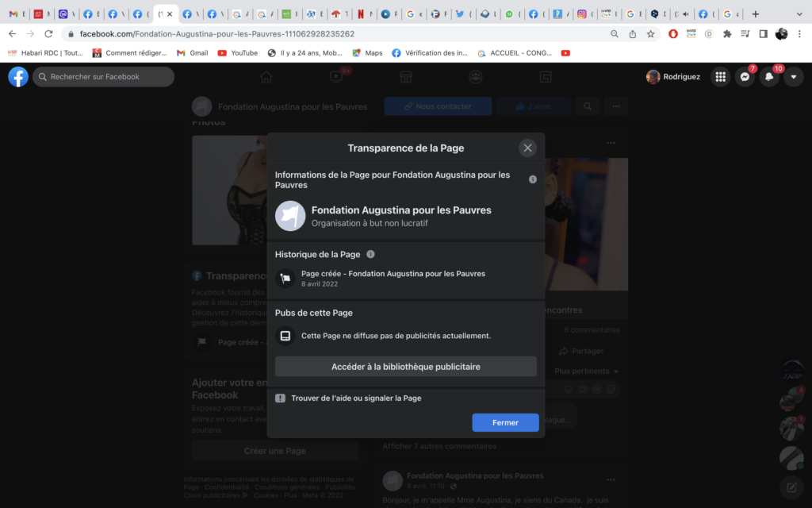Image resolution: width=812 pixels, height=508 pixels.
Task: Expand the tab search chevron
Action: pos(799,14)
